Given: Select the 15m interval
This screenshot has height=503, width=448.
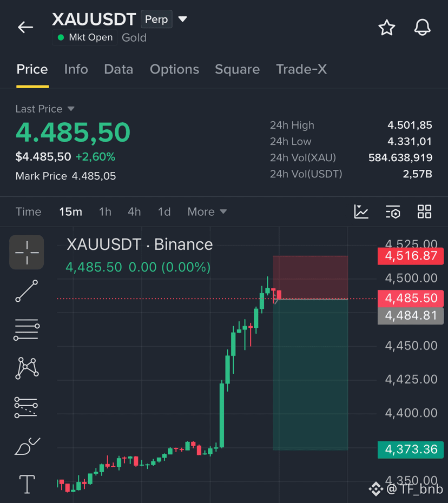Looking at the screenshot, I should (x=70, y=211).
